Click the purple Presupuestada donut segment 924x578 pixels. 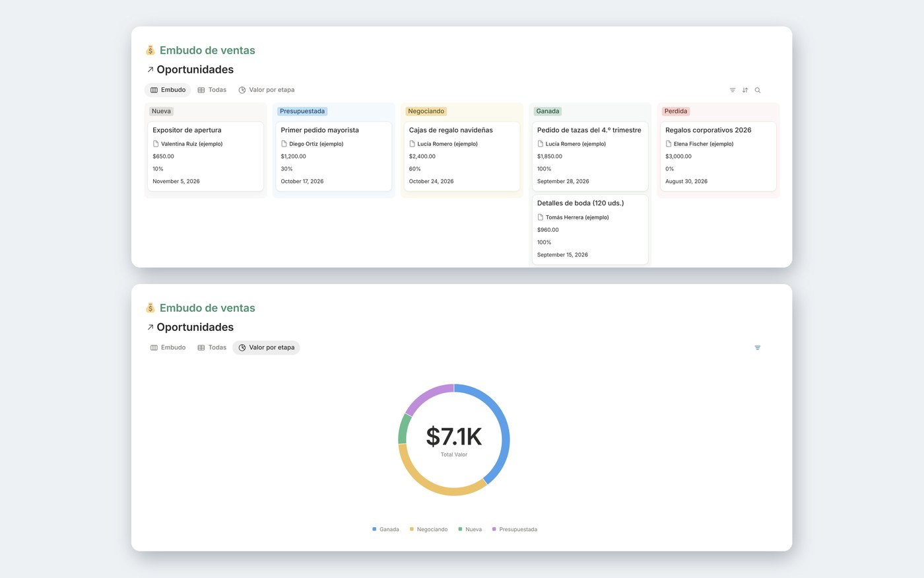428,394
